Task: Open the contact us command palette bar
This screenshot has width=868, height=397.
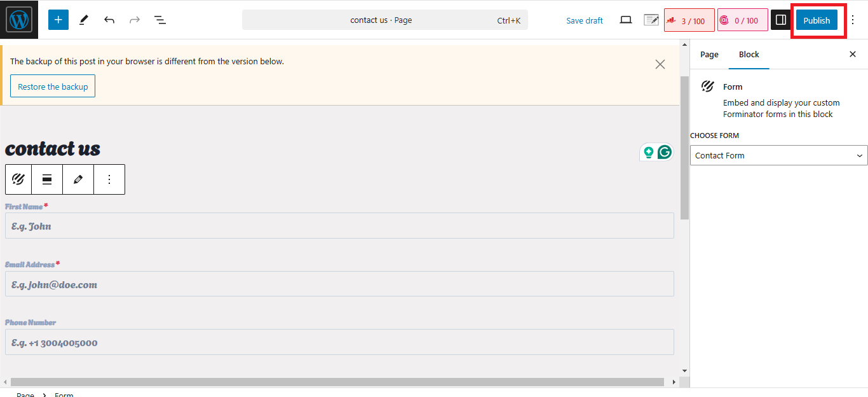Action: pos(385,20)
